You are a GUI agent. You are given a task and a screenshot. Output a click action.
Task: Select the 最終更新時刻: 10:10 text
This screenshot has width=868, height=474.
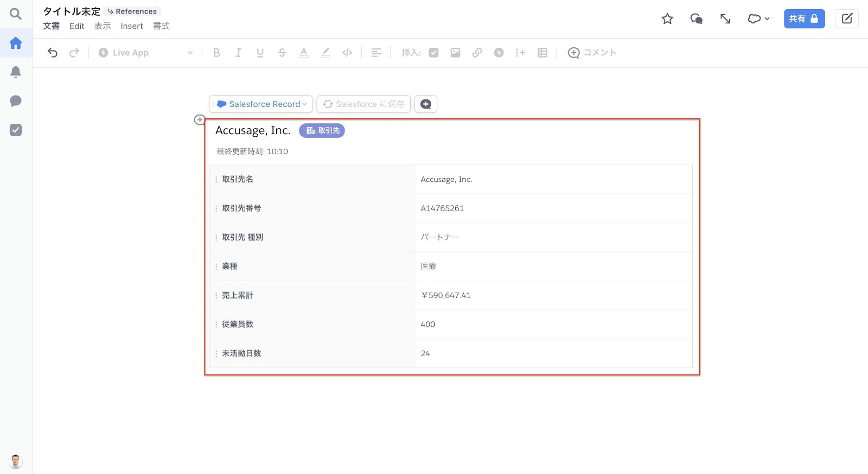click(252, 151)
